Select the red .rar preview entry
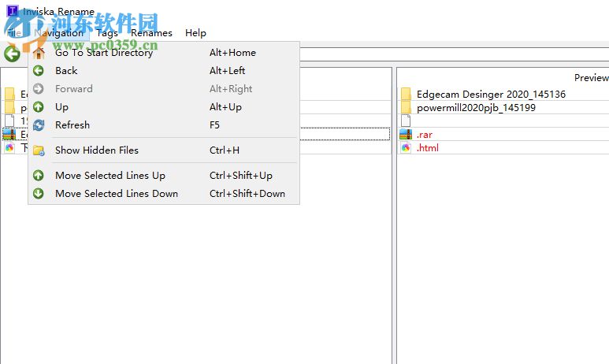Screen dimensions: 609x364 click(425, 135)
